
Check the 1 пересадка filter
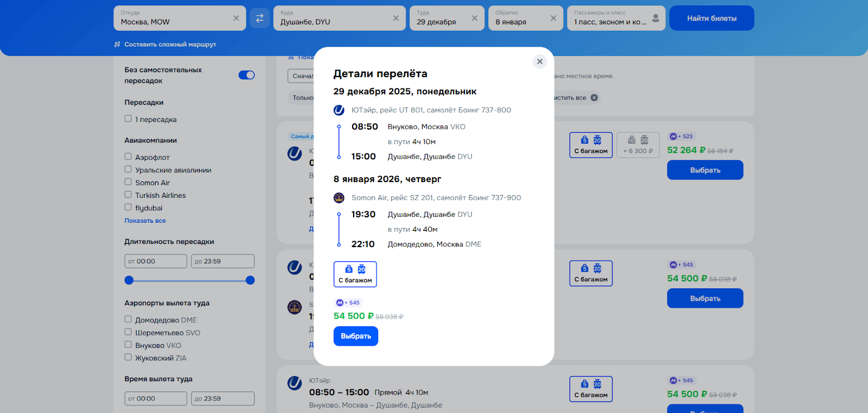tap(129, 119)
